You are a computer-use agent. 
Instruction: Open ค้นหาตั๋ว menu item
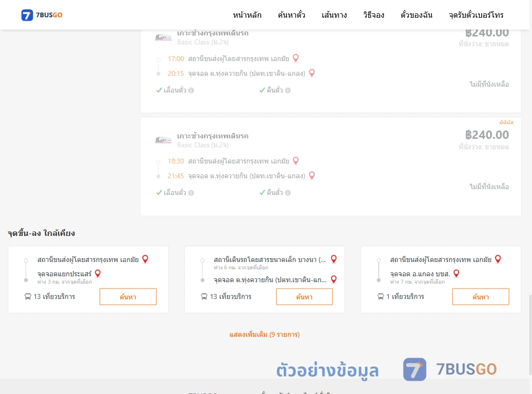coord(292,15)
